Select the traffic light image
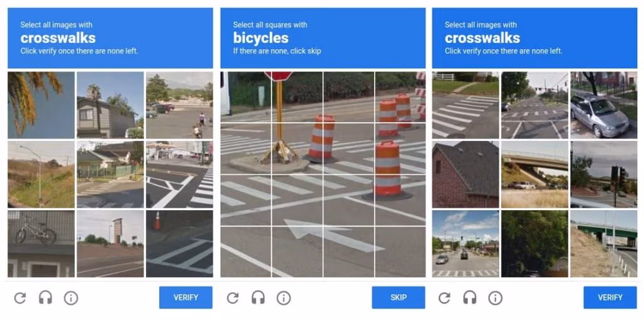Image resolution: width=644 pixels, height=321 pixels. coord(604,174)
